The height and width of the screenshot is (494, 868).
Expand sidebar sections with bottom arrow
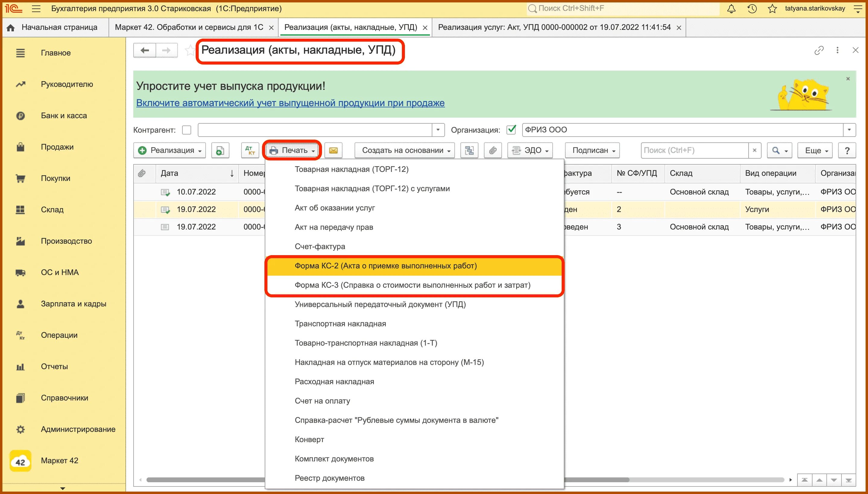click(62, 489)
